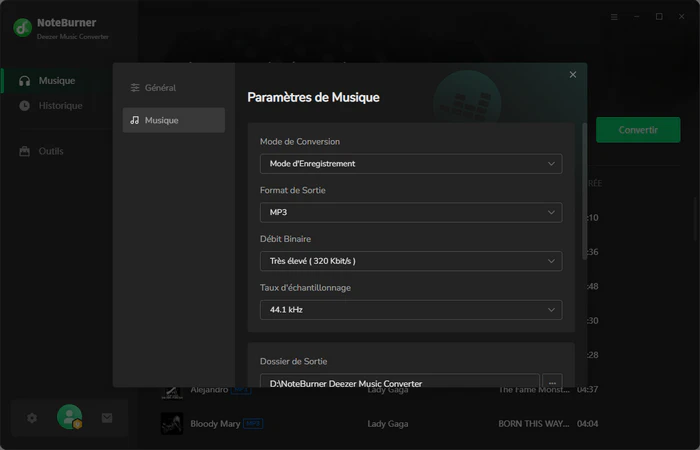Select the Bloody Mary track title
The width and height of the screenshot is (700, 450).
tap(215, 424)
